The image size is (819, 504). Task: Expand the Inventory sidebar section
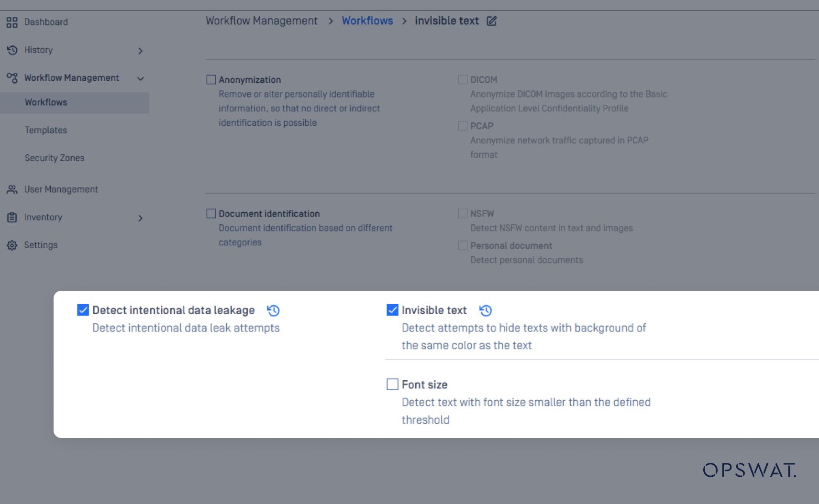(141, 218)
